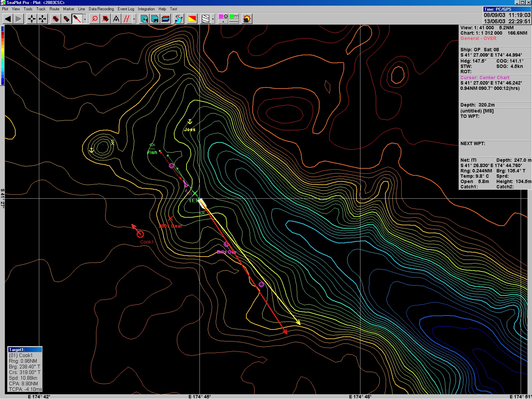The height and width of the screenshot is (399, 532).
Task: Click the route path icon in toolbar
Action: click(179, 19)
